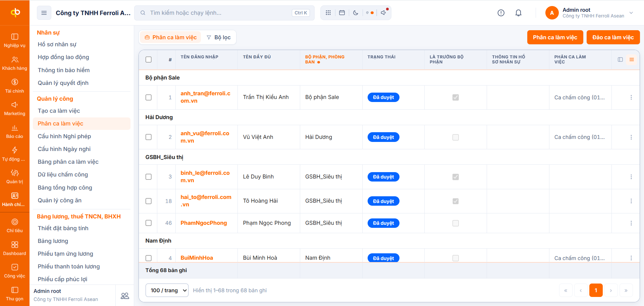The width and height of the screenshot is (644, 306).
Task: Open row actions for anh_tran@ferroli.com.vn
Action: (x=631, y=97)
